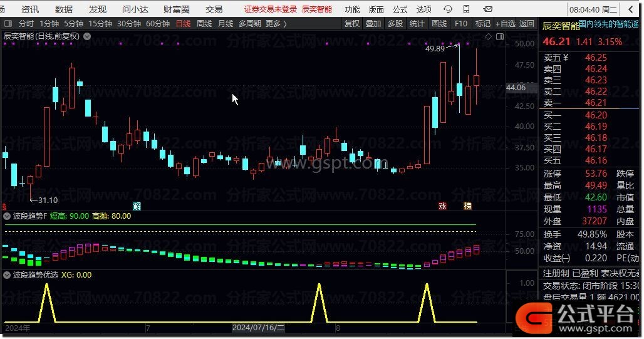Click the 画线 drawing button
Screen dimensions: 644x339
point(439,24)
